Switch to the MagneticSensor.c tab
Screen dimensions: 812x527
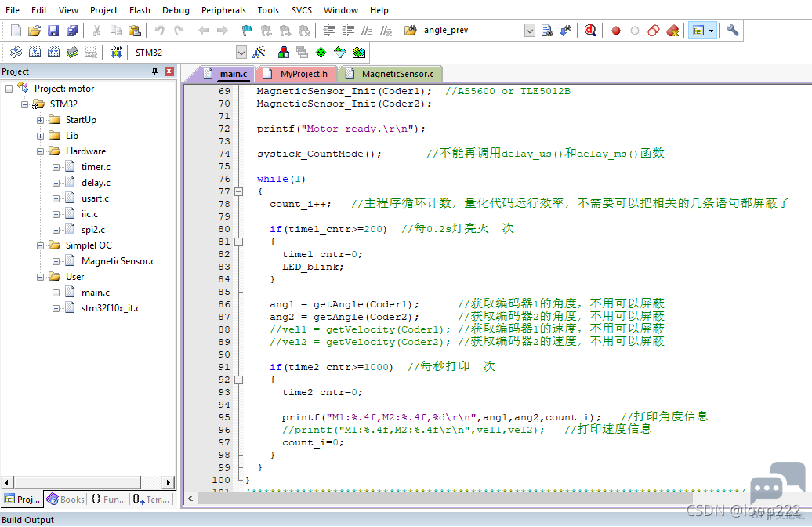pos(392,74)
